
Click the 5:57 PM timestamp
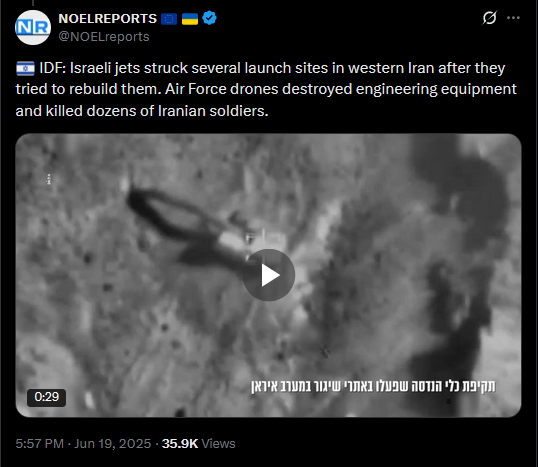pos(39,444)
